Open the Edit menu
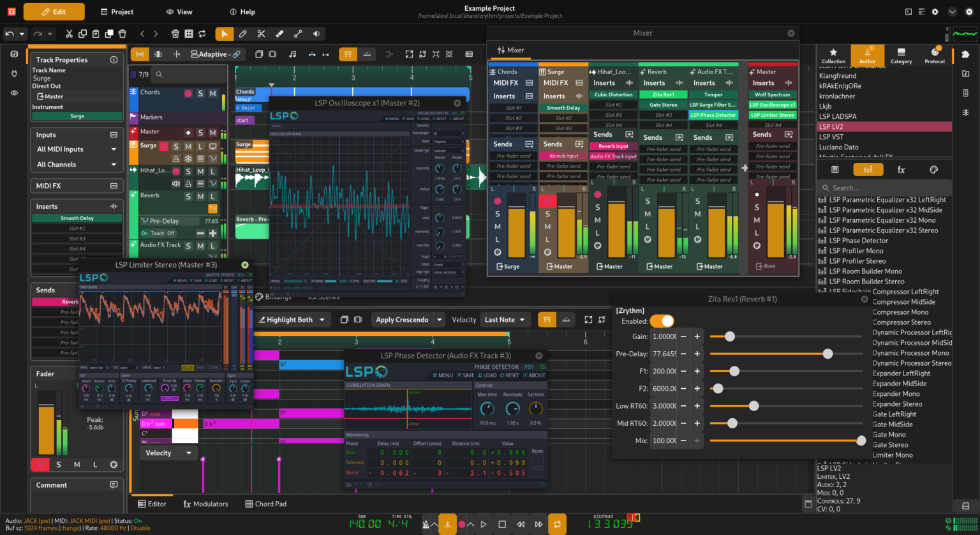The width and height of the screenshot is (980, 535). pos(54,11)
